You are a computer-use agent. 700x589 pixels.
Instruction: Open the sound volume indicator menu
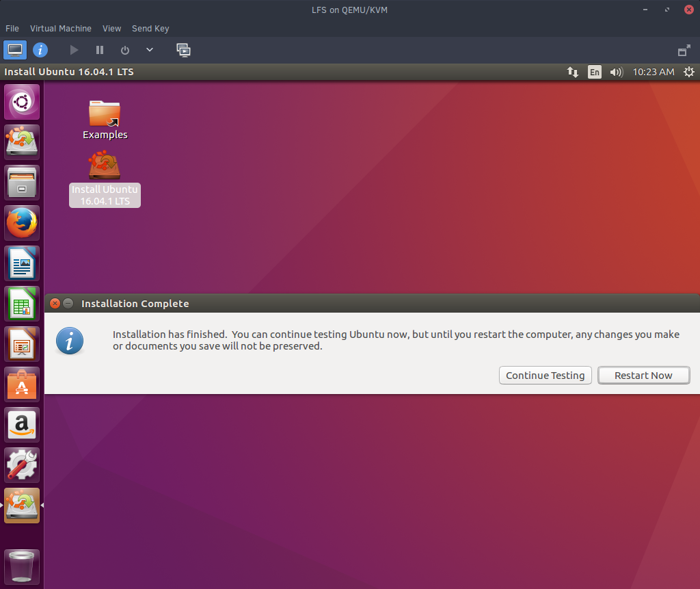tap(616, 72)
